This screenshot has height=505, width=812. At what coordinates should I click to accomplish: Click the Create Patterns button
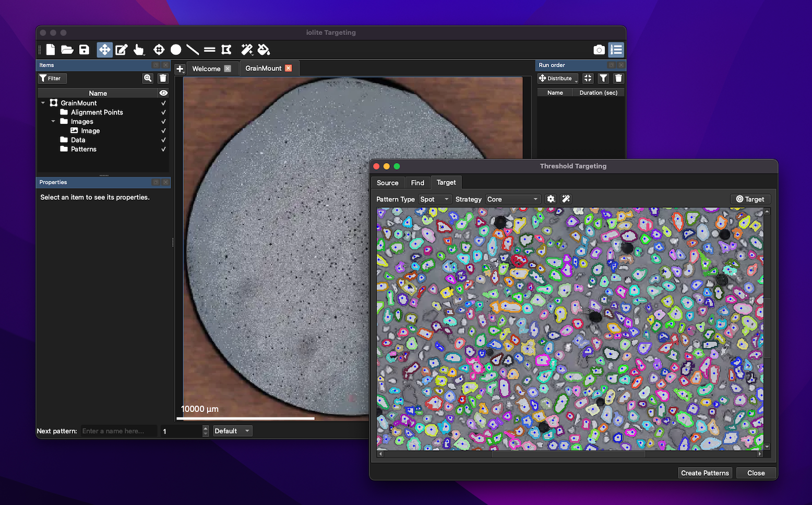704,473
